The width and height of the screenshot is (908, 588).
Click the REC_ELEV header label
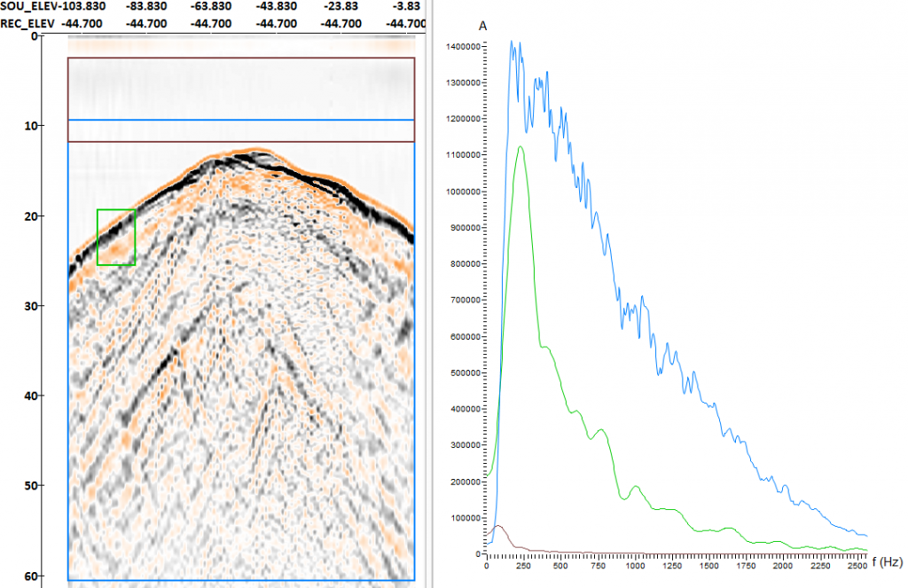(30, 23)
